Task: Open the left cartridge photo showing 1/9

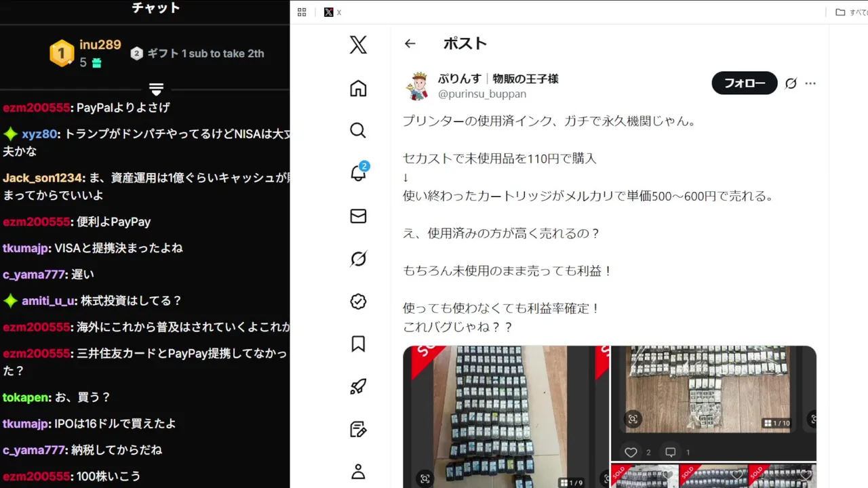Action: tap(506, 417)
